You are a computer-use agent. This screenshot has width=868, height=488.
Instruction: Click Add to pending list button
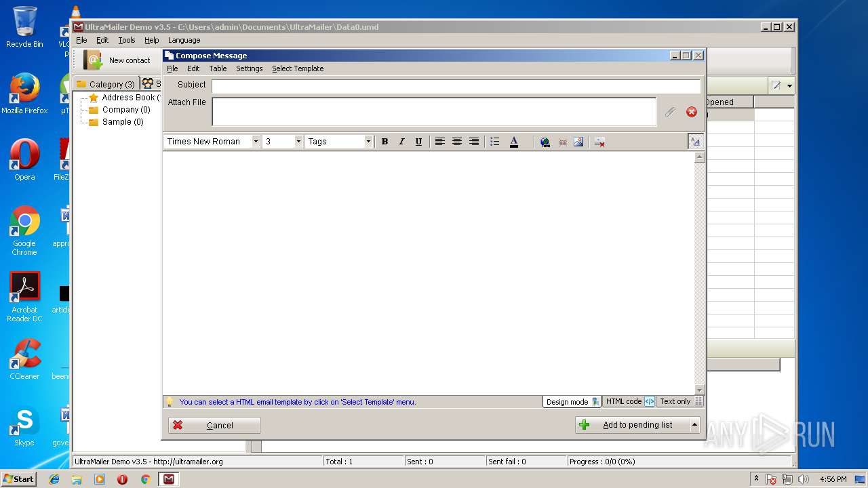click(632, 425)
